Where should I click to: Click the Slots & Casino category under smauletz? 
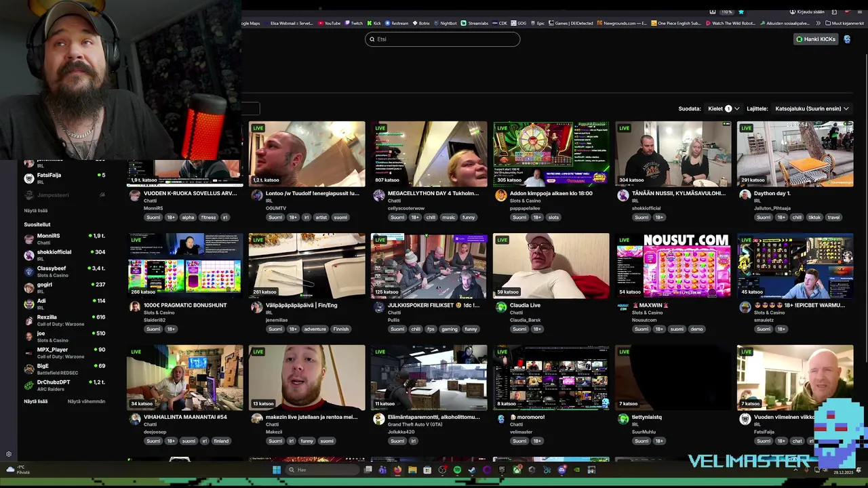click(x=769, y=312)
